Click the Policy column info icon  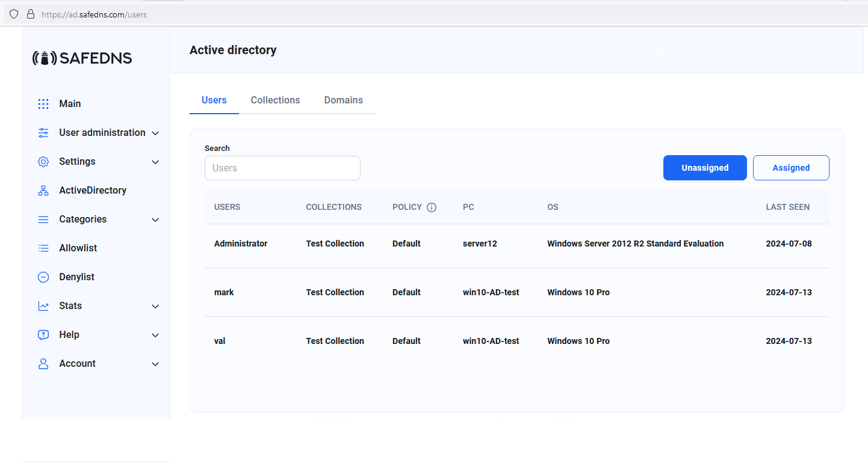pos(432,207)
